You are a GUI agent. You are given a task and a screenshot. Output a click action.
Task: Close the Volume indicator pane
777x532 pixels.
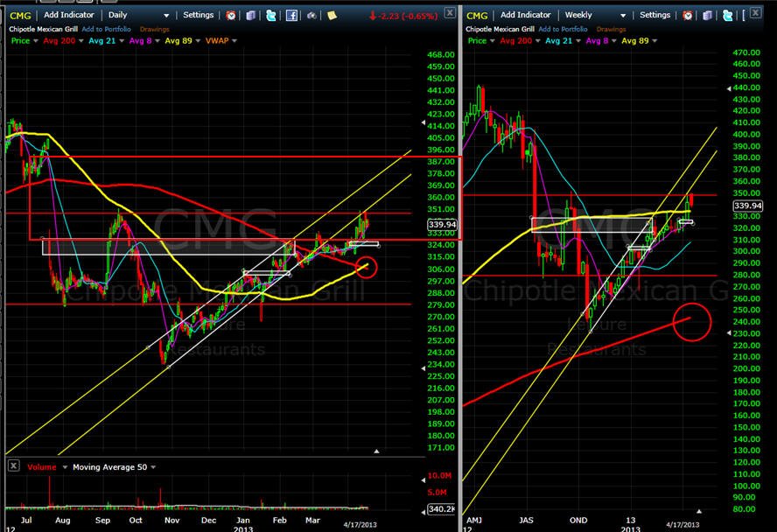[14, 465]
